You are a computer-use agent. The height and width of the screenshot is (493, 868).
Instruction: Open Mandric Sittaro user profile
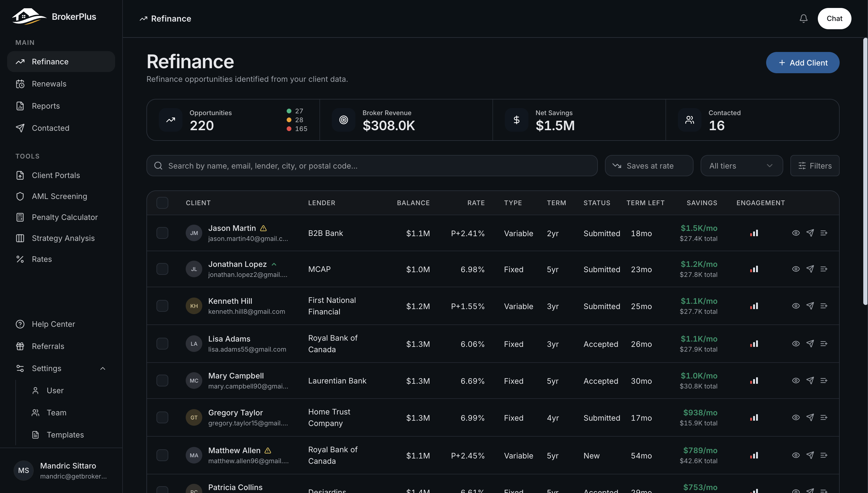pyautogui.click(x=61, y=470)
